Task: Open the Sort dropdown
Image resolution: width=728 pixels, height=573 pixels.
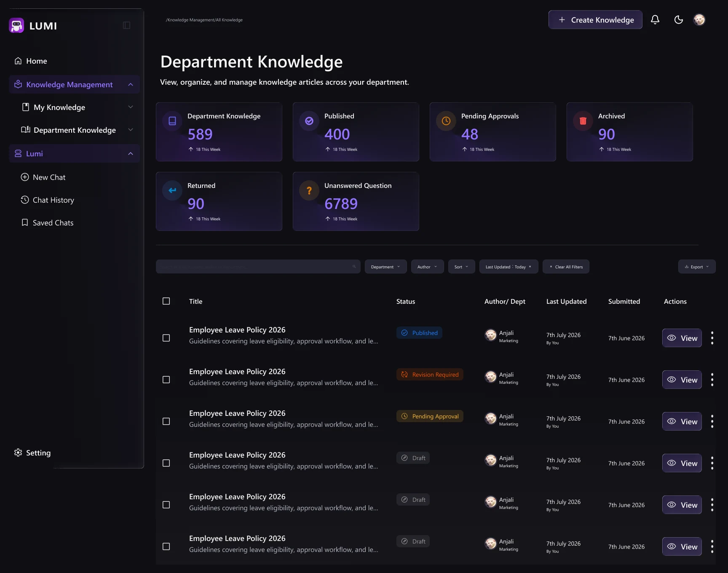Action: point(461,267)
